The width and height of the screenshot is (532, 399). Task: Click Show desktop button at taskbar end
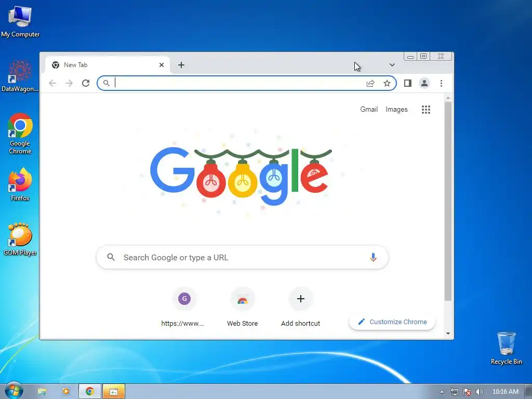(528, 392)
